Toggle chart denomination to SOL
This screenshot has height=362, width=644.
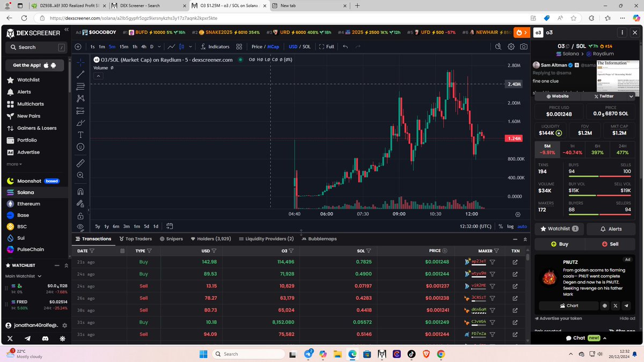[x=306, y=47]
